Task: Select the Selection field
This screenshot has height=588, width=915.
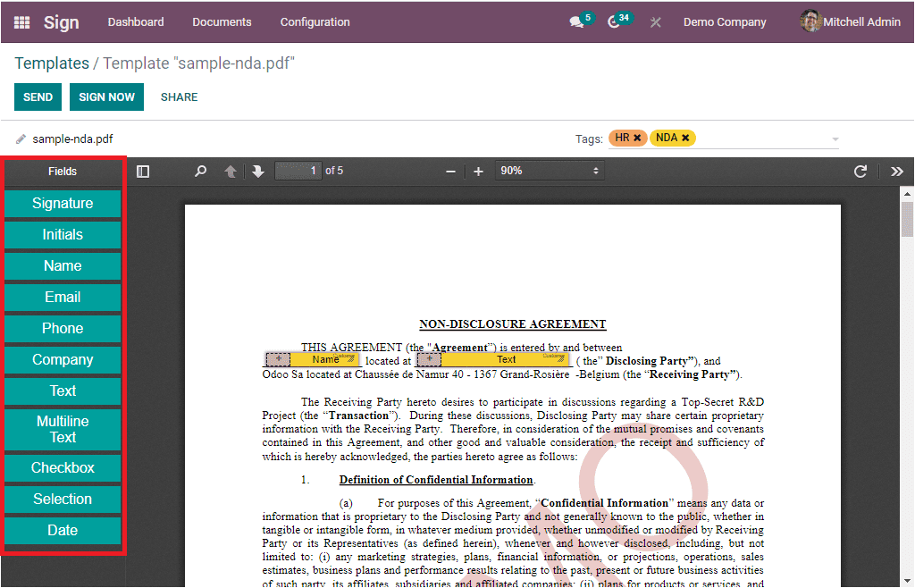Action: click(x=63, y=500)
